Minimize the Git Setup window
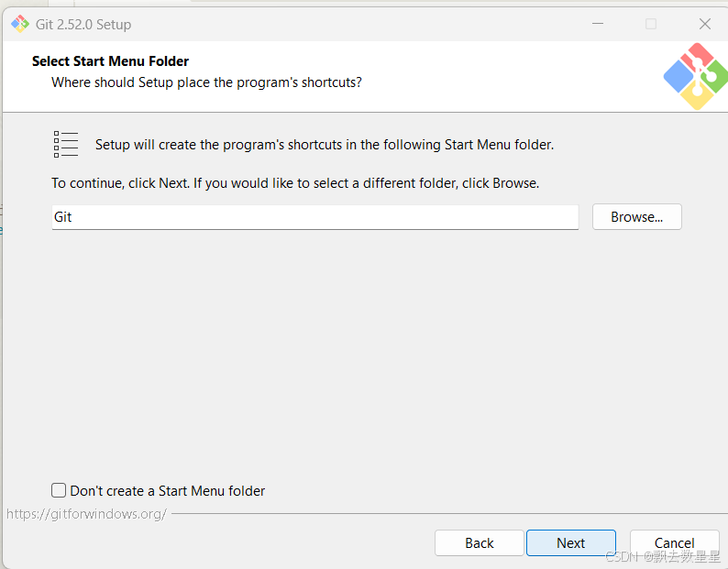The height and width of the screenshot is (569, 728). pos(598,23)
